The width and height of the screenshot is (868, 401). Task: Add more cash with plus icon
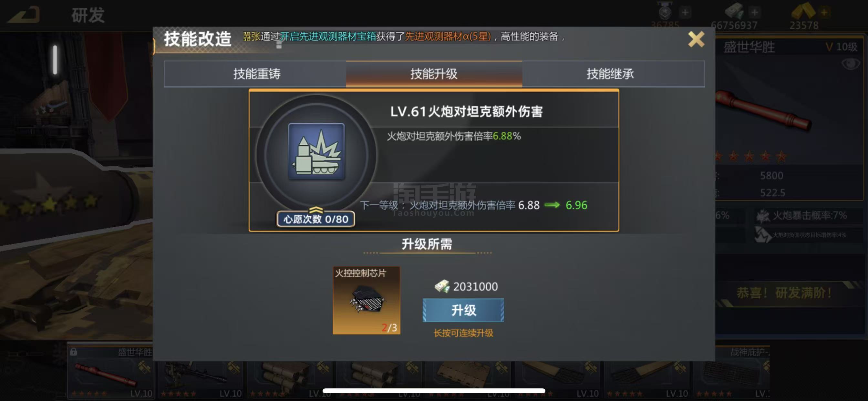(x=754, y=13)
